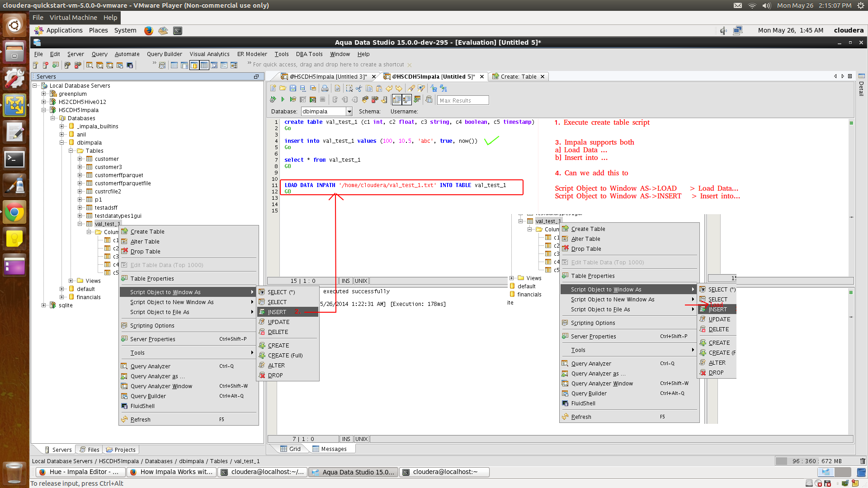
Task: Select the Execute query green arrow icon
Action: coord(283,100)
